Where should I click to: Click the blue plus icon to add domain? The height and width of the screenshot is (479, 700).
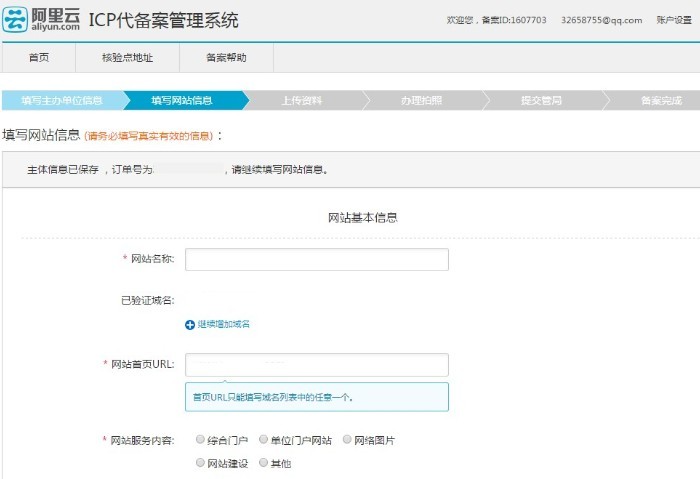click(190, 325)
